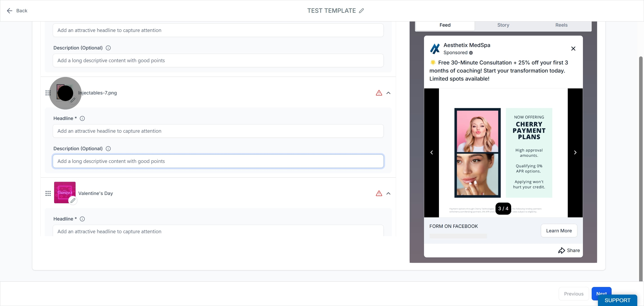Click the info icon next to Injectables Headline
The width and height of the screenshot is (644, 306).
[82, 118]
